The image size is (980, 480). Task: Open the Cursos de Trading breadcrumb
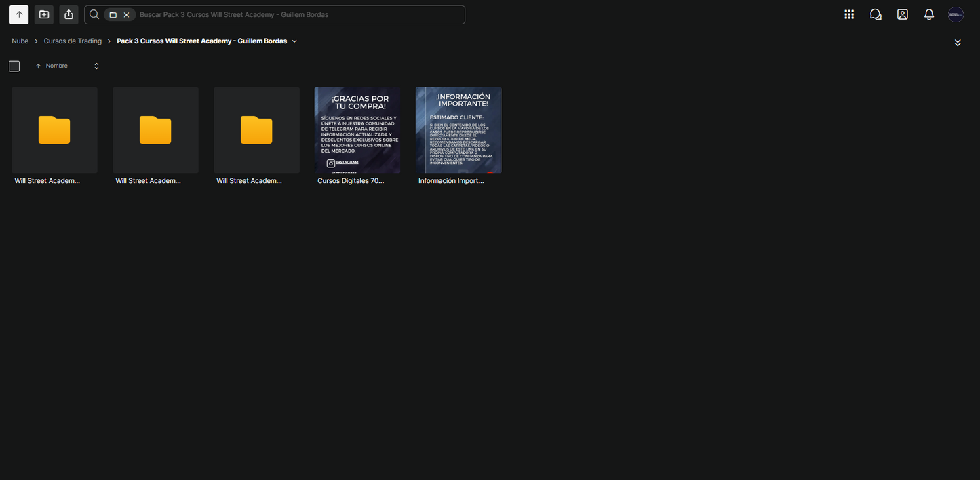pos(73,41)
